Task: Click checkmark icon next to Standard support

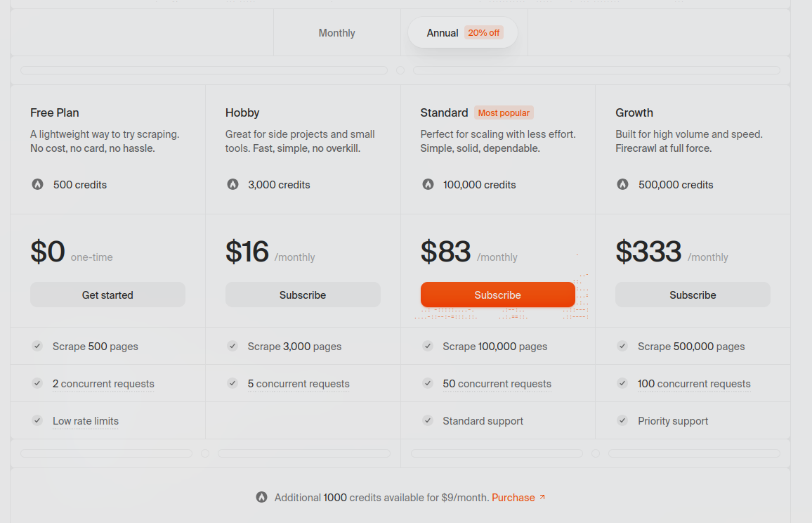Action: (427, 420)
